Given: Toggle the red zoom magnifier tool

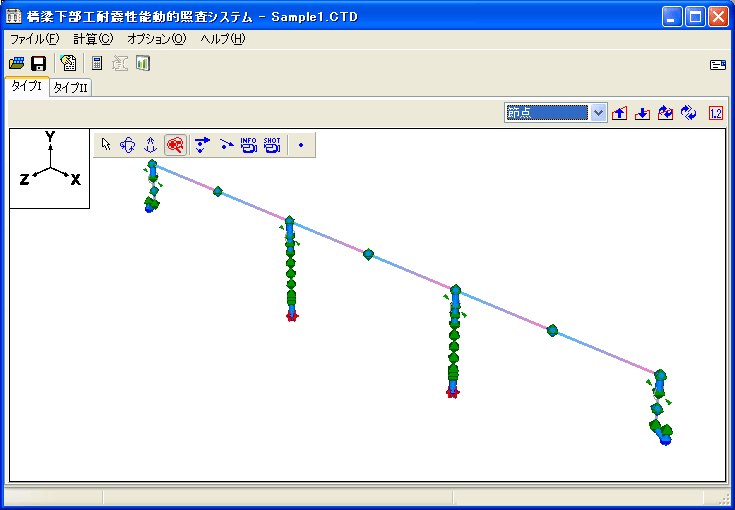Looking at the screenshot, I should tap(175, 145).
